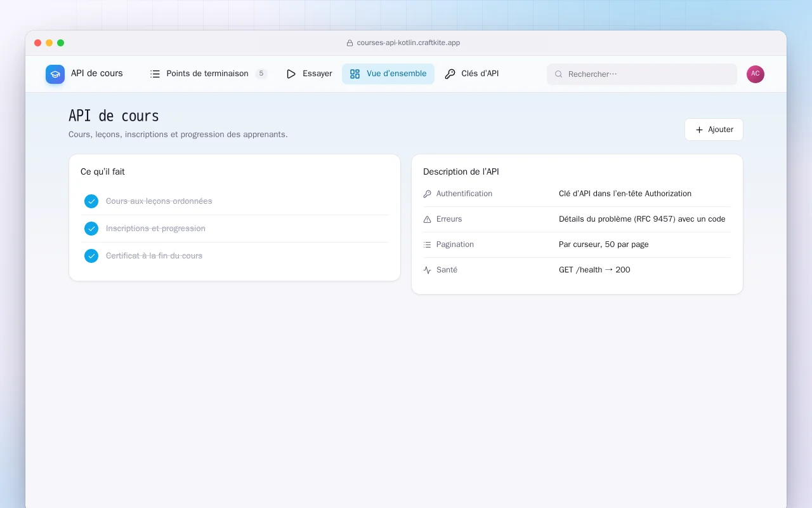Click the Ajouter button
The width and height of the screenshot is (812, 508).
714,130
